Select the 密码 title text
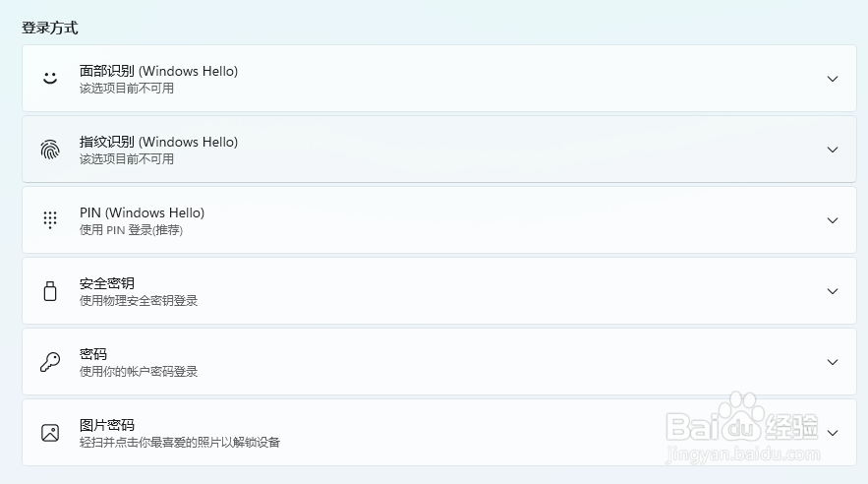This screenshot has height=484, width=868. [93, 354]
